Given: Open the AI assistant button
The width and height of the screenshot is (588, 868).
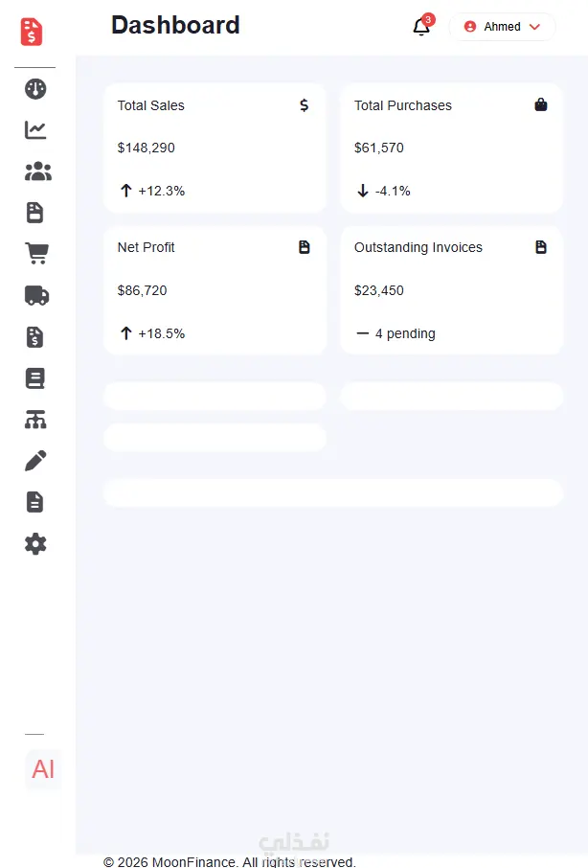Looking at the screenshot, I should click(42, 769).
